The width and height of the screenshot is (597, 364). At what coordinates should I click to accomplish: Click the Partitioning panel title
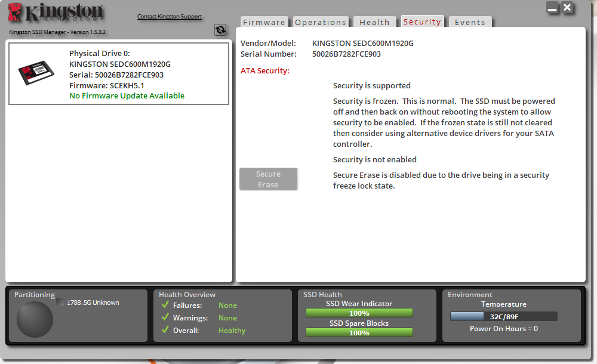click(35, 294)
